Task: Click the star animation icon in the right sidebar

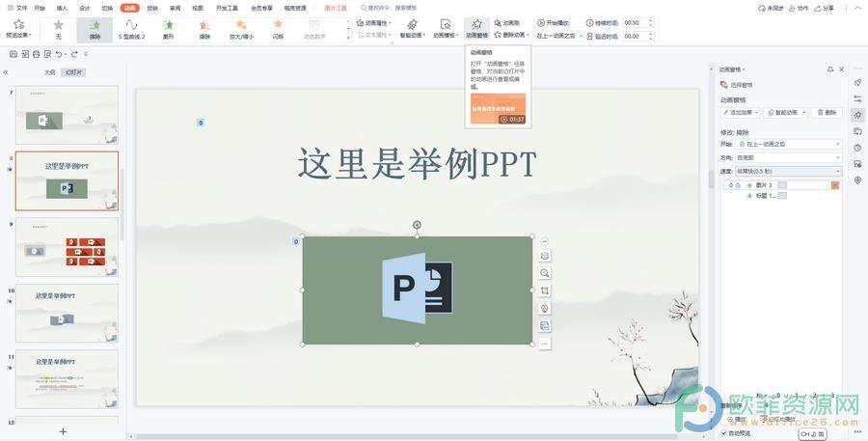Action: coord(857,115)
